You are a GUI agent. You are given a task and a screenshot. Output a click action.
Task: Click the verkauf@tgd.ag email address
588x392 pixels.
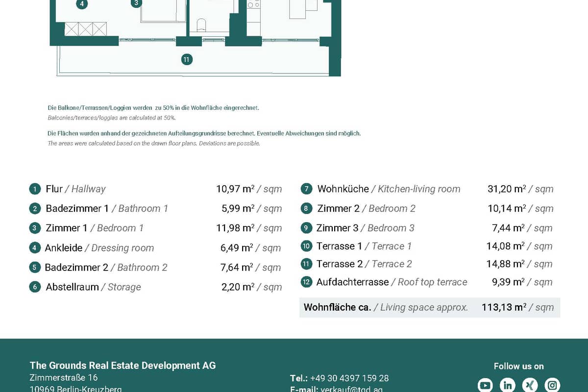pyautogui.click(x=351, y=390)
